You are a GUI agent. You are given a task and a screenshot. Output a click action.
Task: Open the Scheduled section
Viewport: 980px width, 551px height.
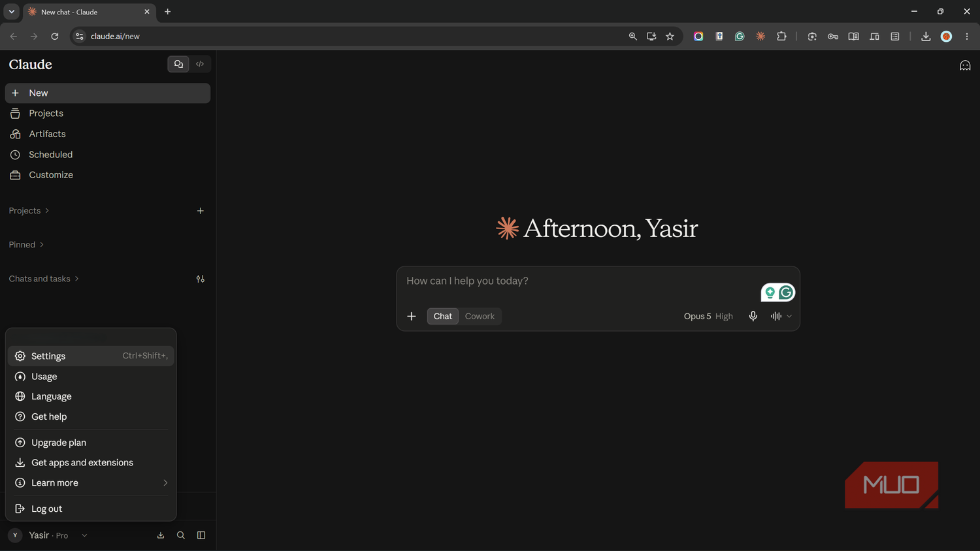[x=108, y=155]
